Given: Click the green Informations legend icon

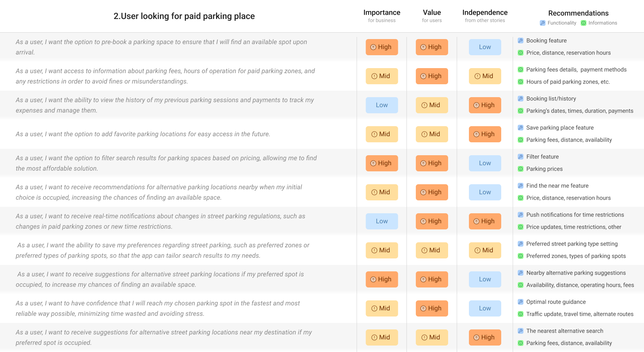Looking at the screenshot, I should coord(583,23).
